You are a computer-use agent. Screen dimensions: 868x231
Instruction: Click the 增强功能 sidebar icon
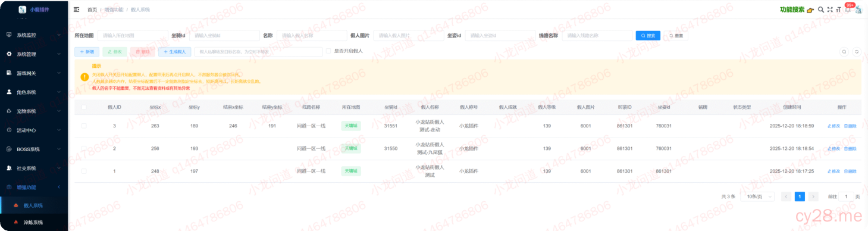[9, 187]
